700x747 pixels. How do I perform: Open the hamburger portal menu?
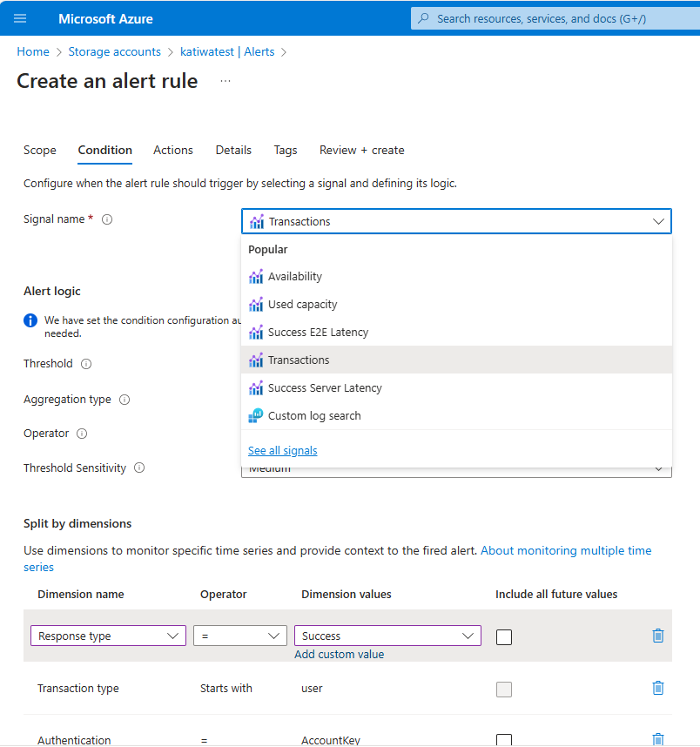tap(20, 18)
